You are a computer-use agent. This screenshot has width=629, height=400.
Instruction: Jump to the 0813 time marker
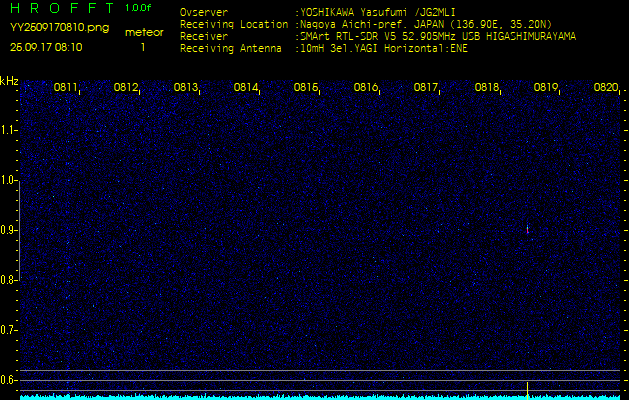[x=186, y=88]
